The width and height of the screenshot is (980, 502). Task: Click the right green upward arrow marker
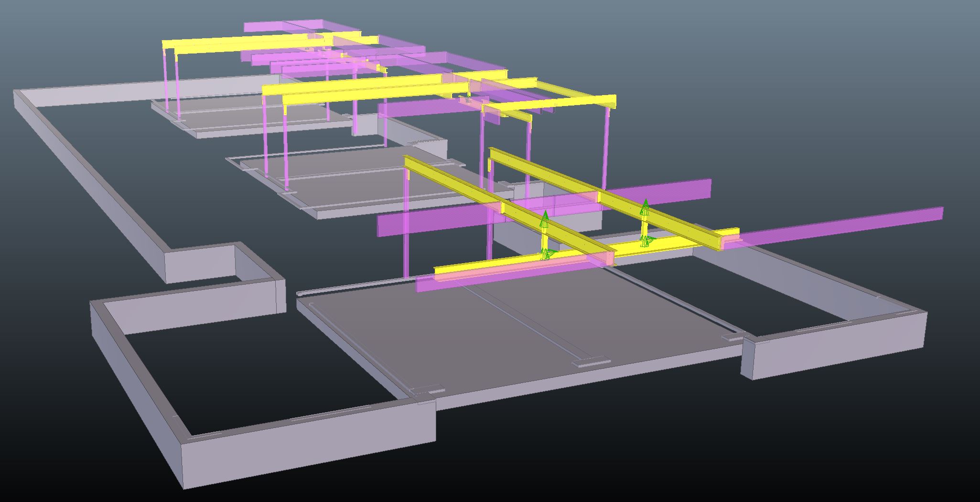click(645, 207)
